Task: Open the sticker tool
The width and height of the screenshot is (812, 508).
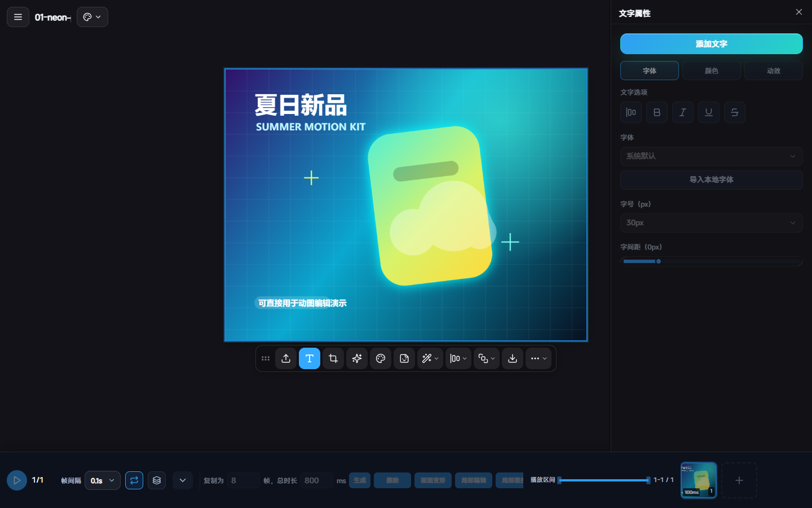Action: tap(404, 358)
